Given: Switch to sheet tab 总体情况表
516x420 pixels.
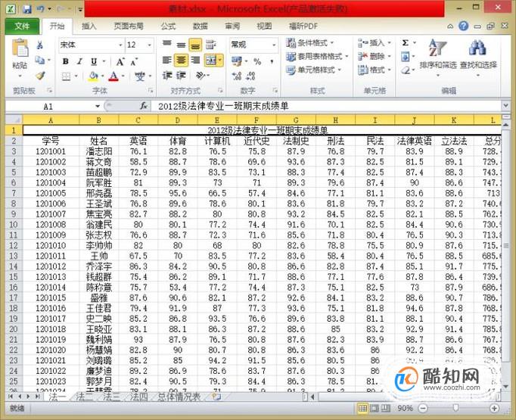Looking at the screenshot, I should point(179,397).
